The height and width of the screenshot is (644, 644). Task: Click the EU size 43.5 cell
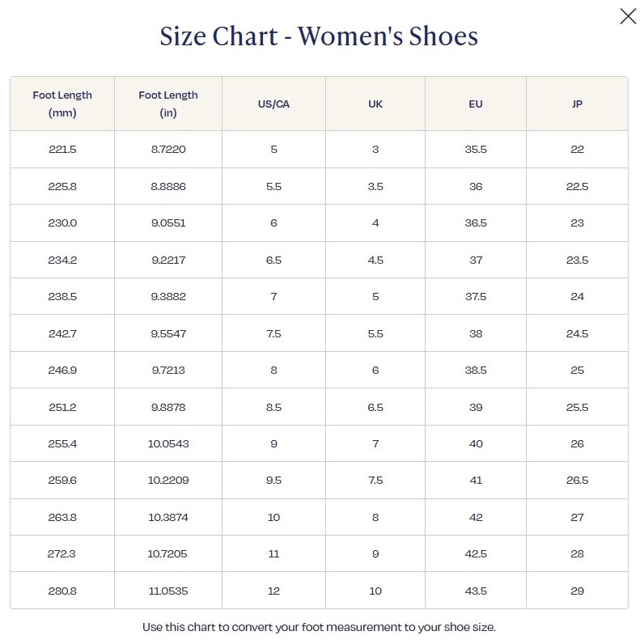coord(476,591)
